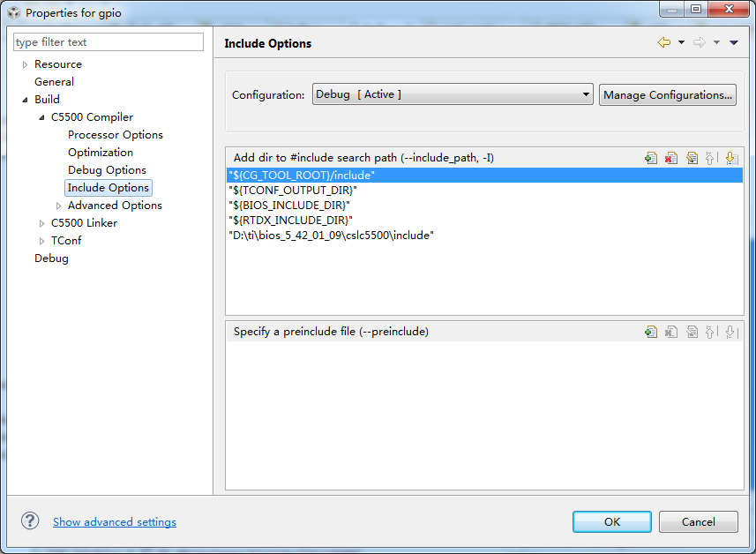
Task: Select "${CG_TOOL_ROOT}/include" path entry
Action: (x=484, y=175)
